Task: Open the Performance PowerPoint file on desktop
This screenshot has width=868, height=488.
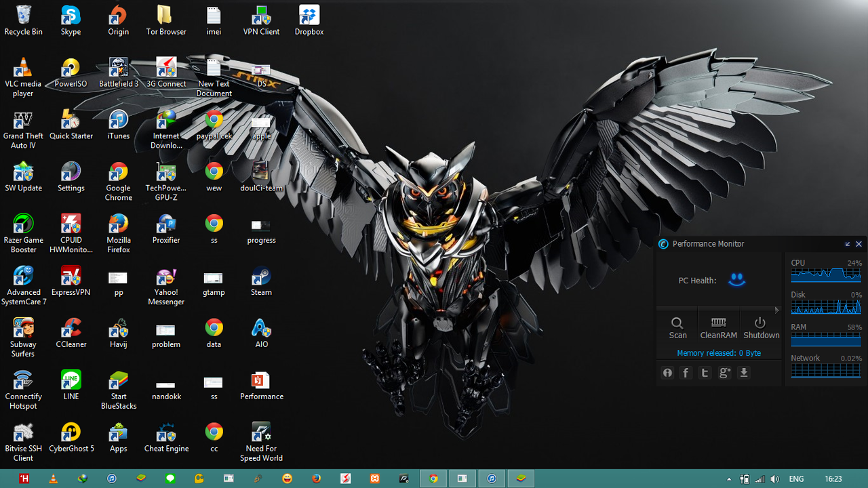Action: click(261, 386)
